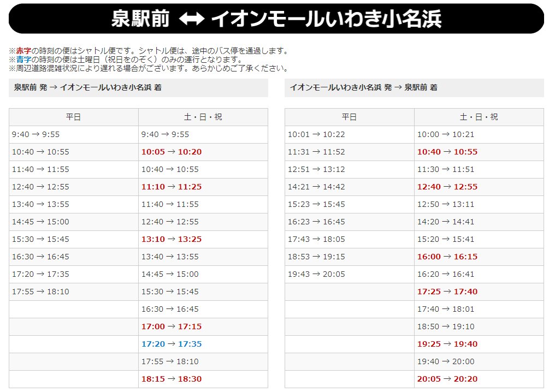Select weekday return 15:23 → 15:45
Screen dimensions: 549x392
(316, 204)
